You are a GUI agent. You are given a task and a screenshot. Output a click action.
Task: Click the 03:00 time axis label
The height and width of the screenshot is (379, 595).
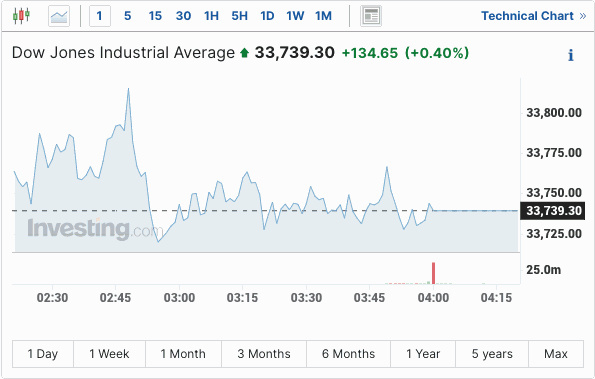[179, 298]
